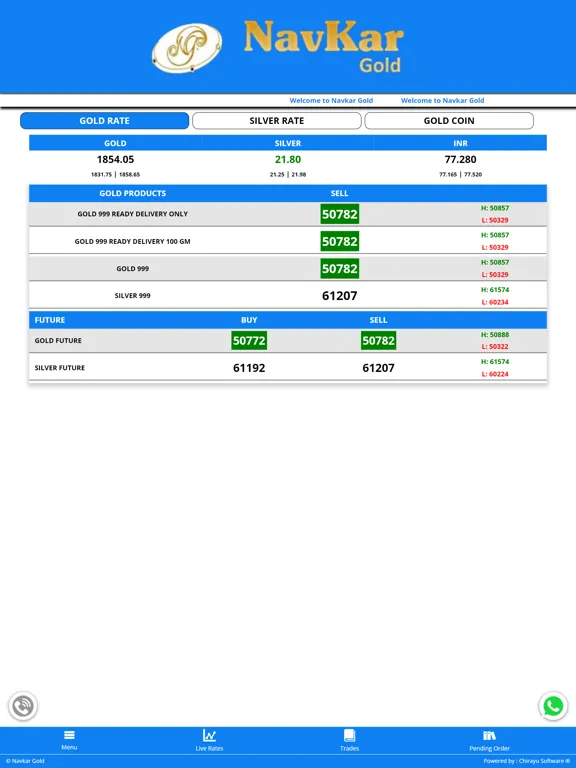Screen dimensions: 576x768
Task: Click the Silver 999 high 'H: 61574'
Action: pos(495,290)
